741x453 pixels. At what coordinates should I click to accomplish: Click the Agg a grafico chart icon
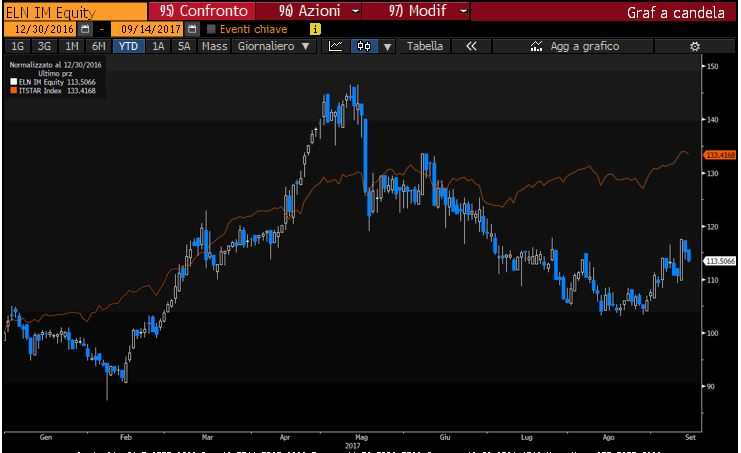(536, 46)
